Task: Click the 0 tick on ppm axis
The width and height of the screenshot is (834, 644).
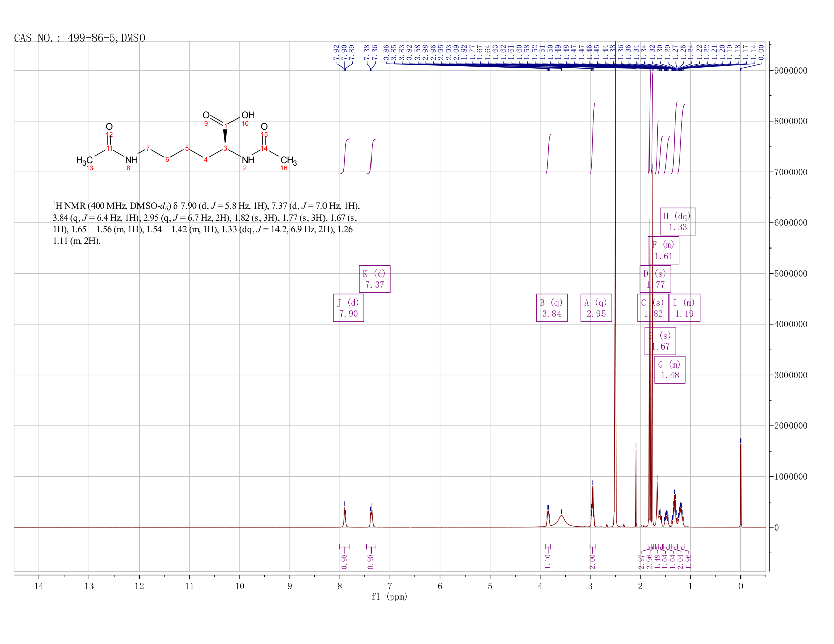Action: [x=740, y=586]
